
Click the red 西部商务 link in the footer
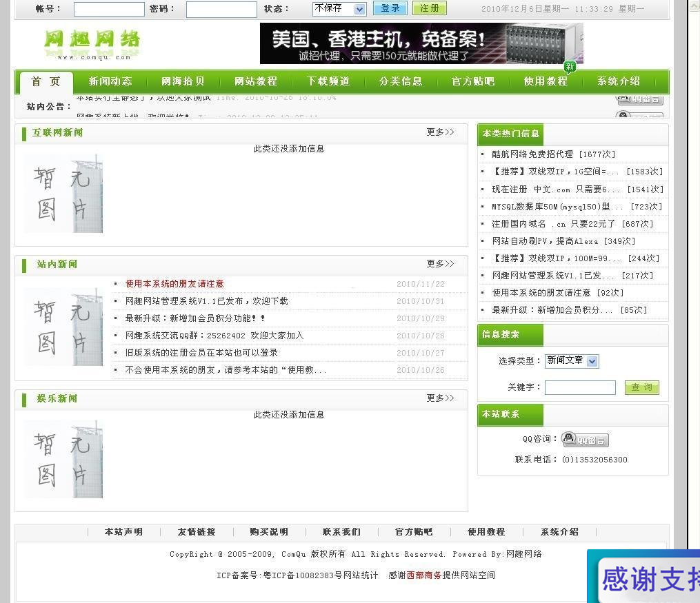coord(424,575)
